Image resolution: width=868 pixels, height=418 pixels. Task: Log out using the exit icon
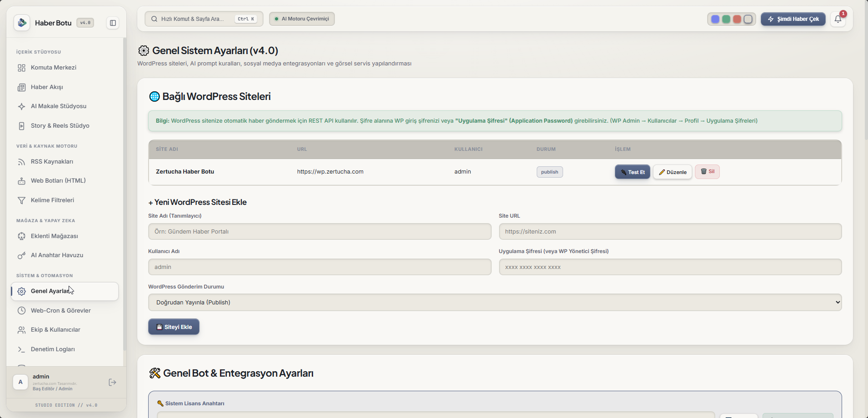pos(112,383)
